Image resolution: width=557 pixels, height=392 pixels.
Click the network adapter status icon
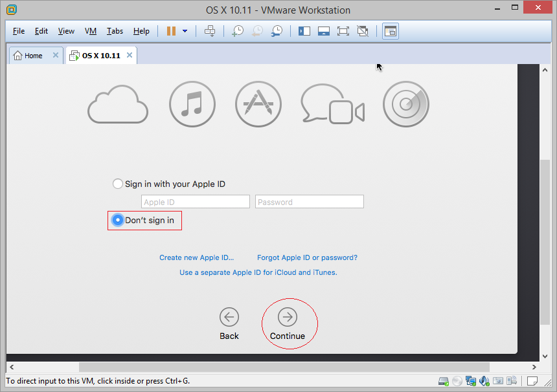coord(471,382)
